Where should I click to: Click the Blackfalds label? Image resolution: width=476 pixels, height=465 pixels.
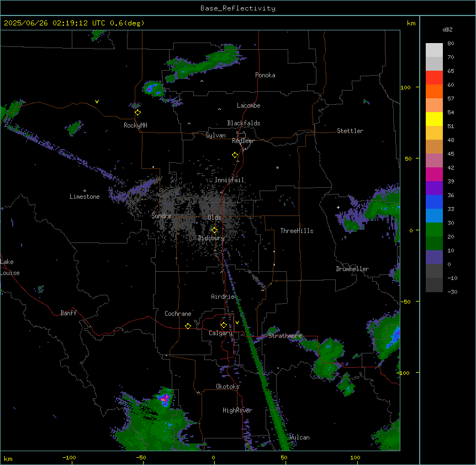pyautogui.click(x=244, y=123)
